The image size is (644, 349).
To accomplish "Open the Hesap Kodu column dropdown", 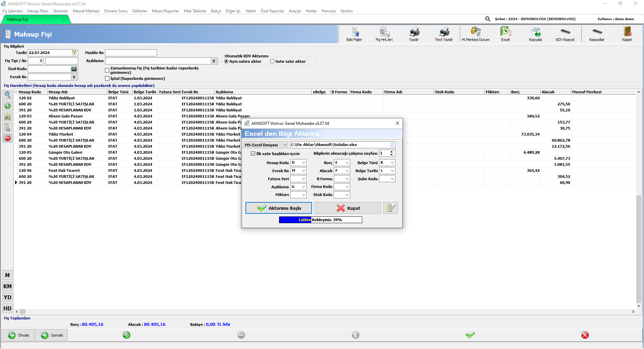I will tap(303, 163).
